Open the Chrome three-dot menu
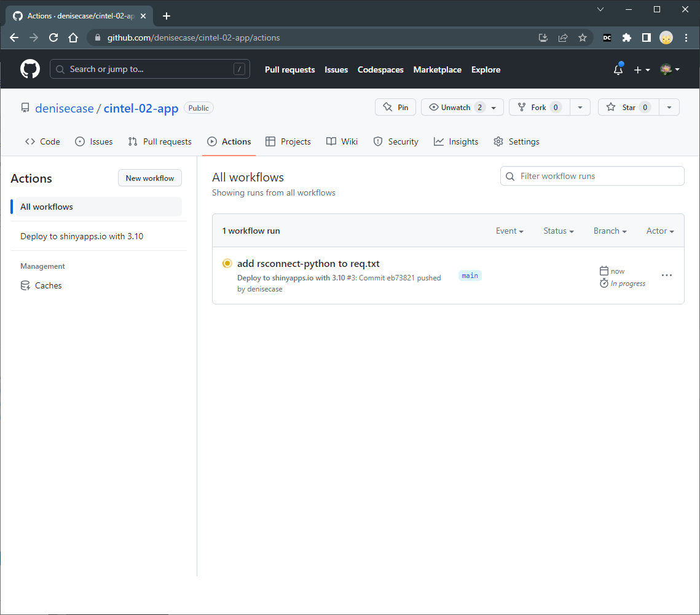This screenshot has height=615, width=700. (686, 38)
